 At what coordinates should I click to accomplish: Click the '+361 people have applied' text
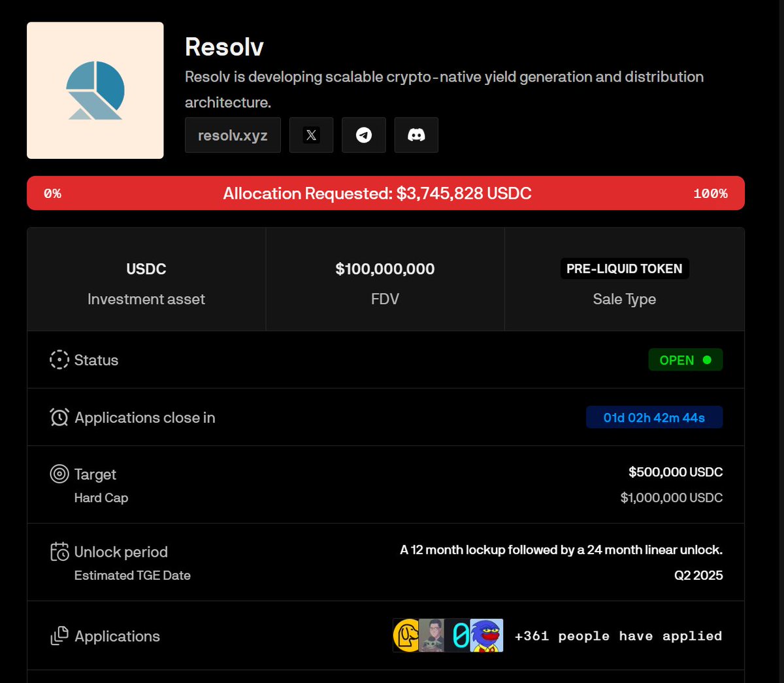[x=619, y=636]
